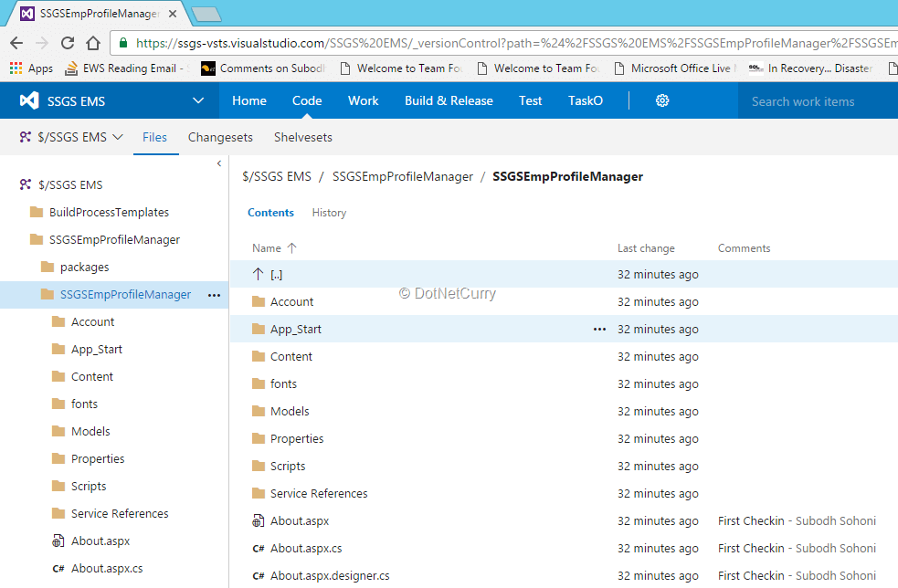Viewport: 898px width, 588px height.
Task: Open the Test hub
Action: pos(531,100)
